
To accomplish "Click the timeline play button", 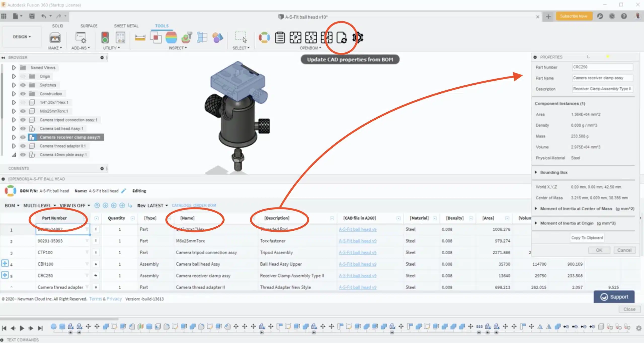I will (22, 328).
